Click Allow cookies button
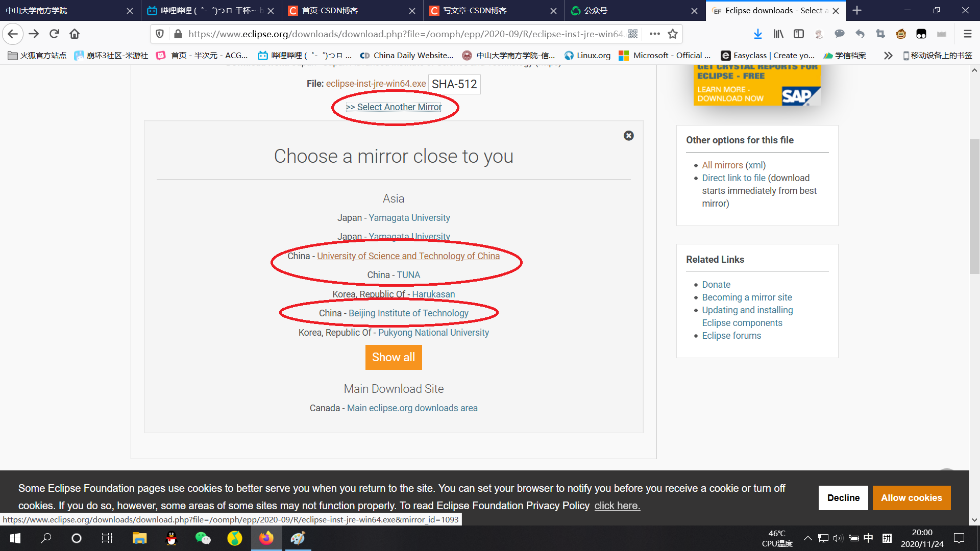Viewport: 980px width, 551px height. point(911,498)
